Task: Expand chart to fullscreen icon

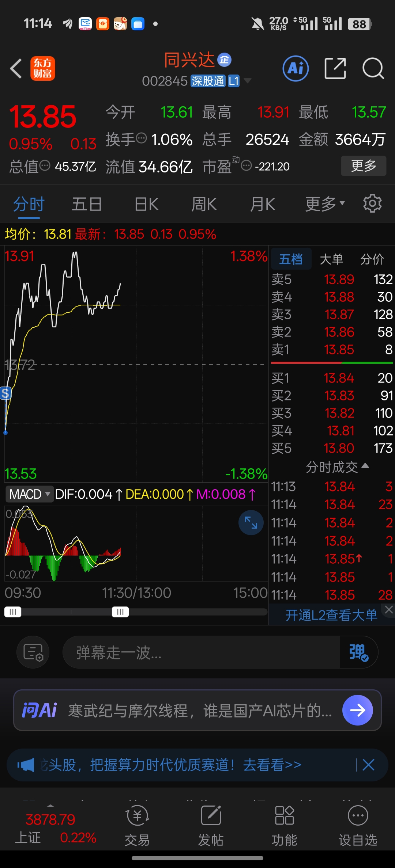Action: pyautogui.click(x=251, y=523)
